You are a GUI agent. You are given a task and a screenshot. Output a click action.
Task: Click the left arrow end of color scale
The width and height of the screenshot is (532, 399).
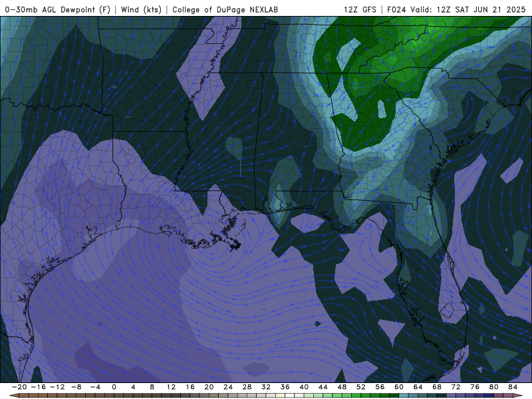(x=14, y=395)
